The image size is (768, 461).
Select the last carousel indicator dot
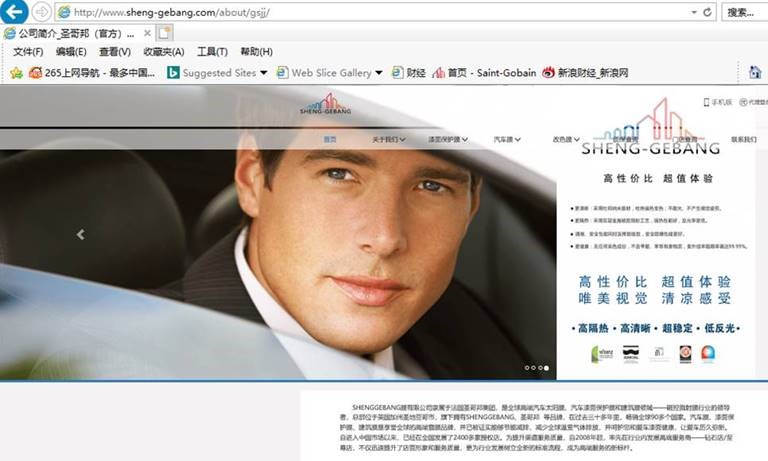545,368
